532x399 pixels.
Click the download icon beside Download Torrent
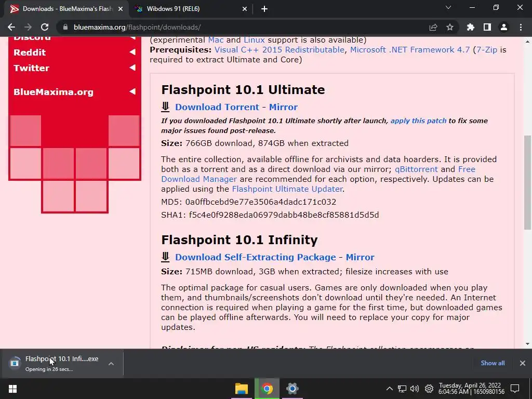165,107
